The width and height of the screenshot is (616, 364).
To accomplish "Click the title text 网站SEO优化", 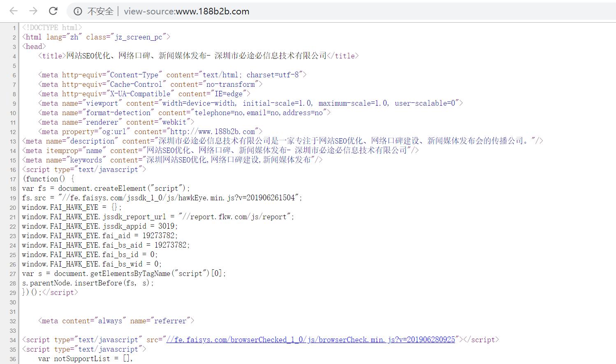I will click(x=88, y=56).
